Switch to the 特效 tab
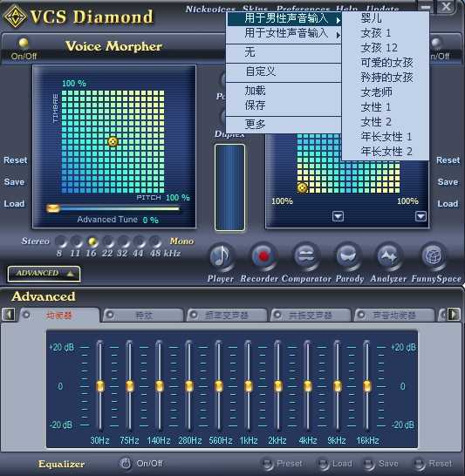The image size is (465, 476). [x=143, y=316]
